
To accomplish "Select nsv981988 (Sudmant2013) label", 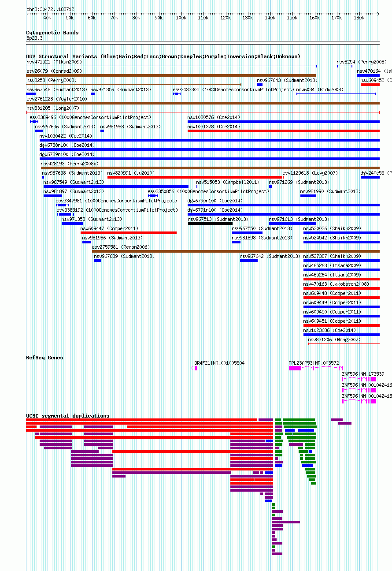I will [x=131, y=127].
